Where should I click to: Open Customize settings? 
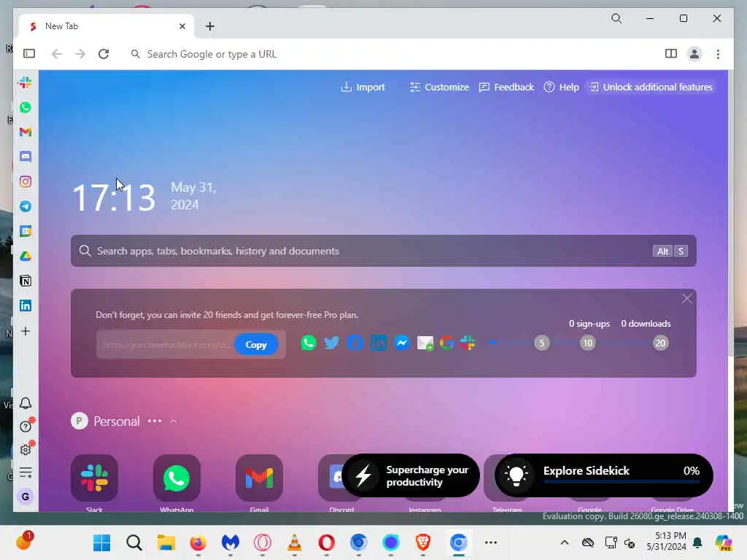coord(439,87)
